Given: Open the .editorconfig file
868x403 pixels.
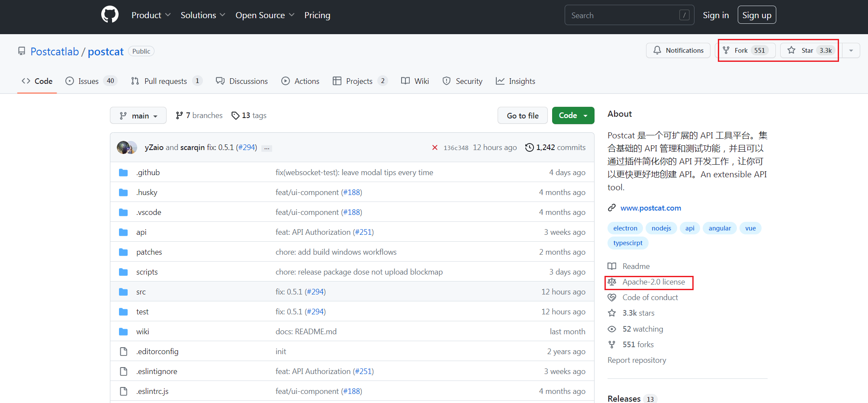Looking at the screenshot, I should (x=157, y=352).
